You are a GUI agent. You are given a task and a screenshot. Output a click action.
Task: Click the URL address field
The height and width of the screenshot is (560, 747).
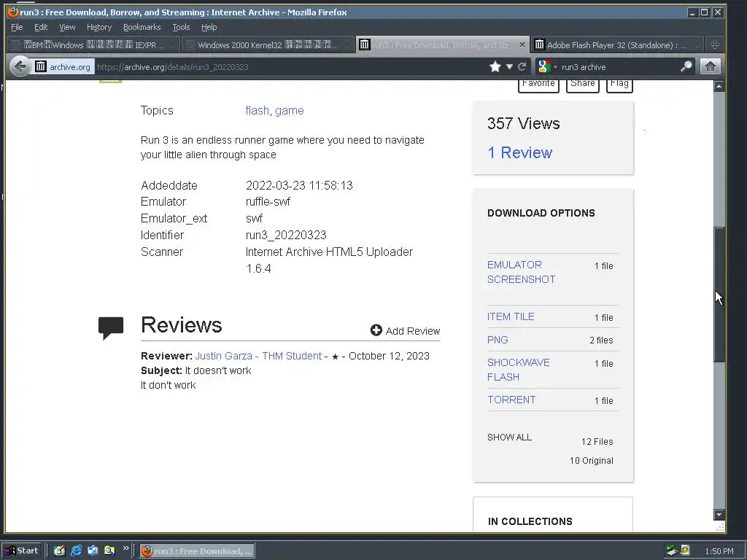coord(290,66)
